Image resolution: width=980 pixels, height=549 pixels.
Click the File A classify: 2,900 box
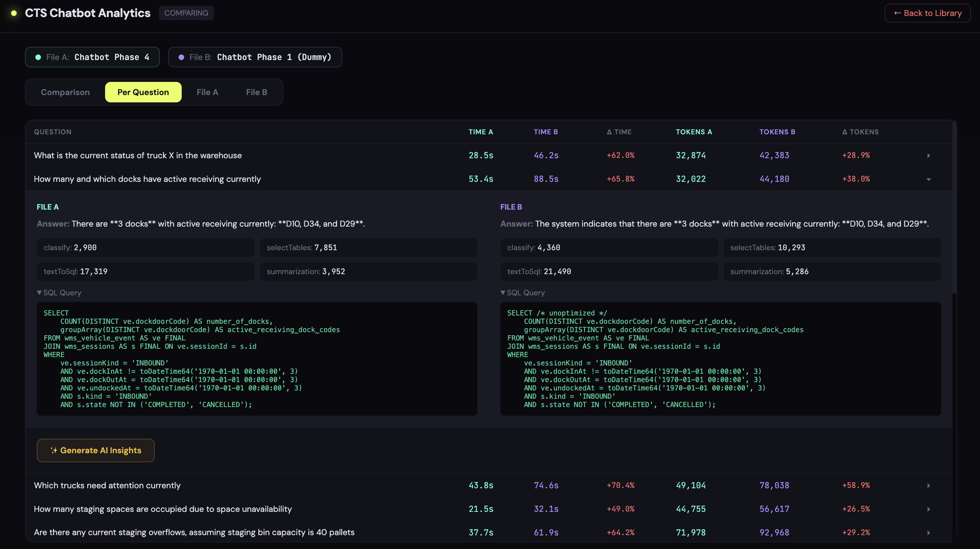tap(145, 247)
